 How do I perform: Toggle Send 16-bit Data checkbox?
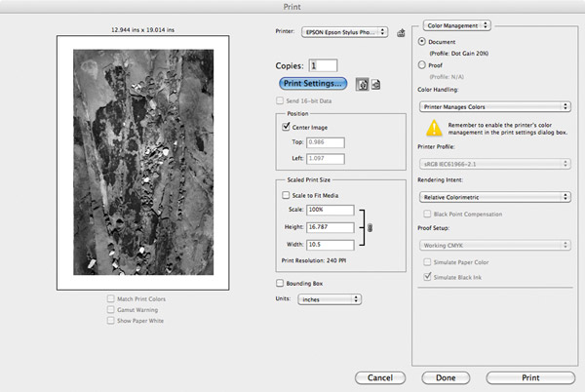tap(280, 100)
